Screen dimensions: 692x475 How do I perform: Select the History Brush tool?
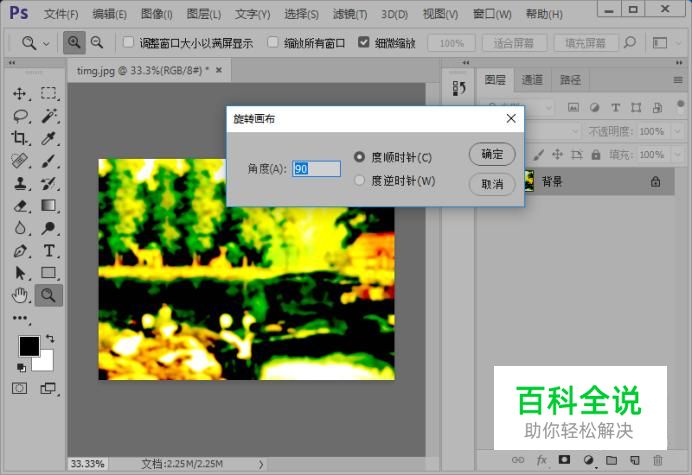point(48,183)
